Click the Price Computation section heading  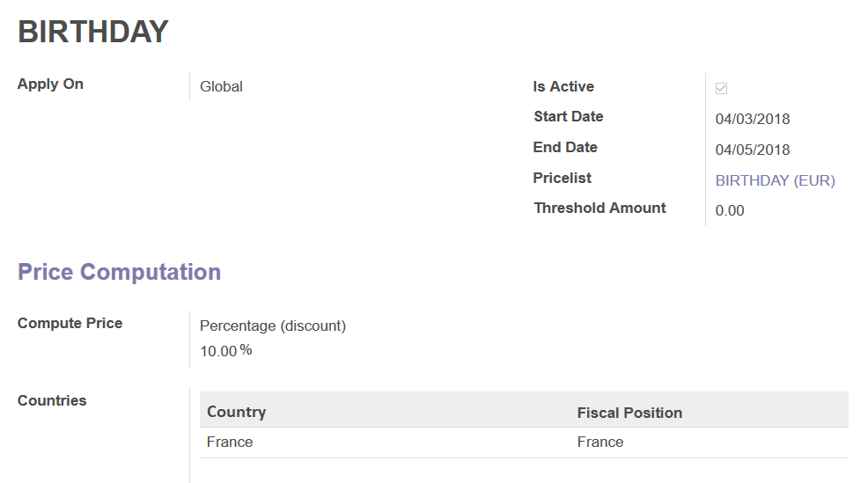(119, 272)
